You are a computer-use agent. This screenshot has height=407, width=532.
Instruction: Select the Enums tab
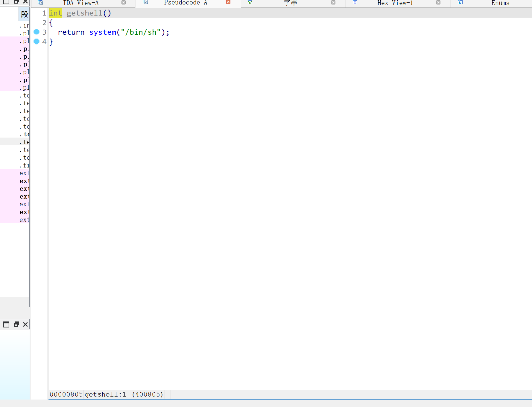tap(500, 3)
